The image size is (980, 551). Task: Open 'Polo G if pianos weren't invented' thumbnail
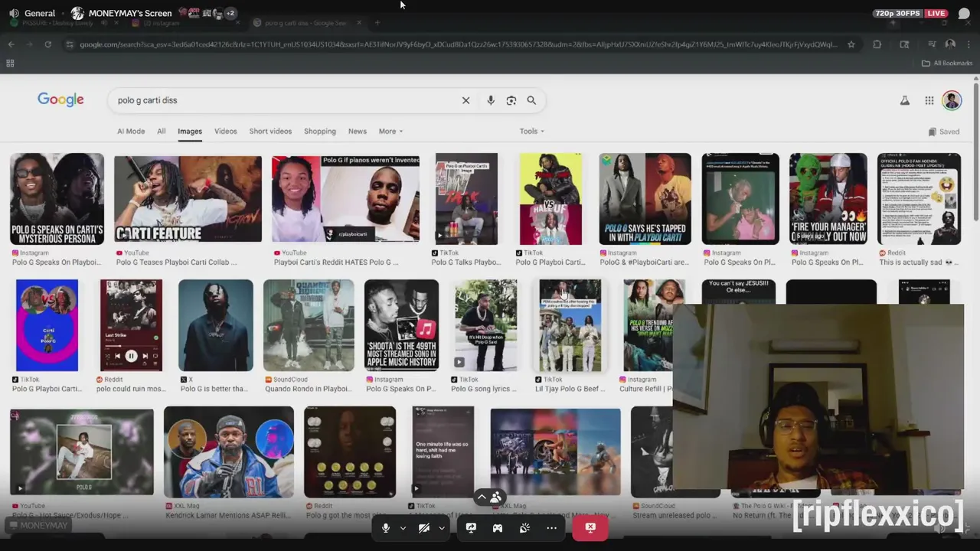click(x=345, y=199)
